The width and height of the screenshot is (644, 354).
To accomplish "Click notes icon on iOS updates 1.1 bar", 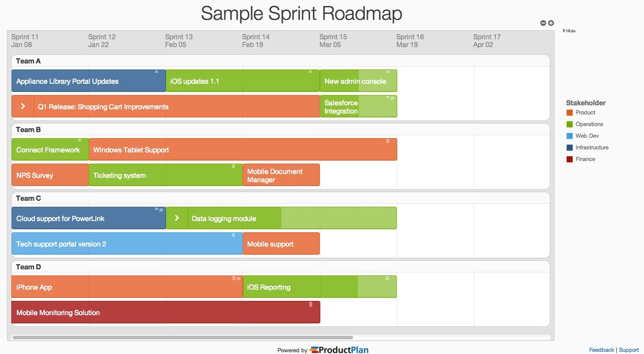I will (x=310, y=72).
